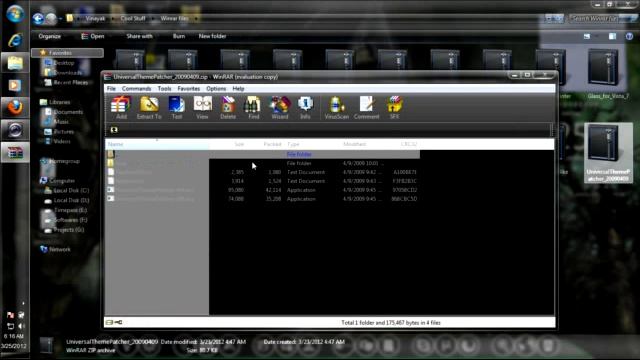640x360 pixels.
Task: Click the volume icon in system tray
Action: point(21,326)
